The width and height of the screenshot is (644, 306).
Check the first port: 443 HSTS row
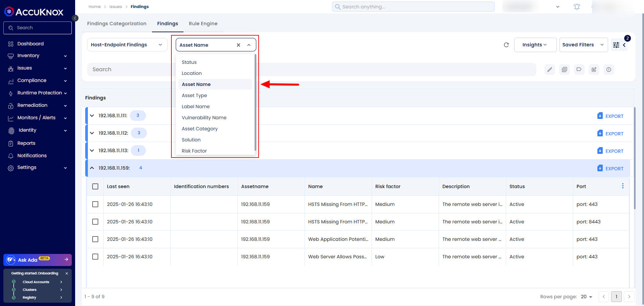coord(95,204)
